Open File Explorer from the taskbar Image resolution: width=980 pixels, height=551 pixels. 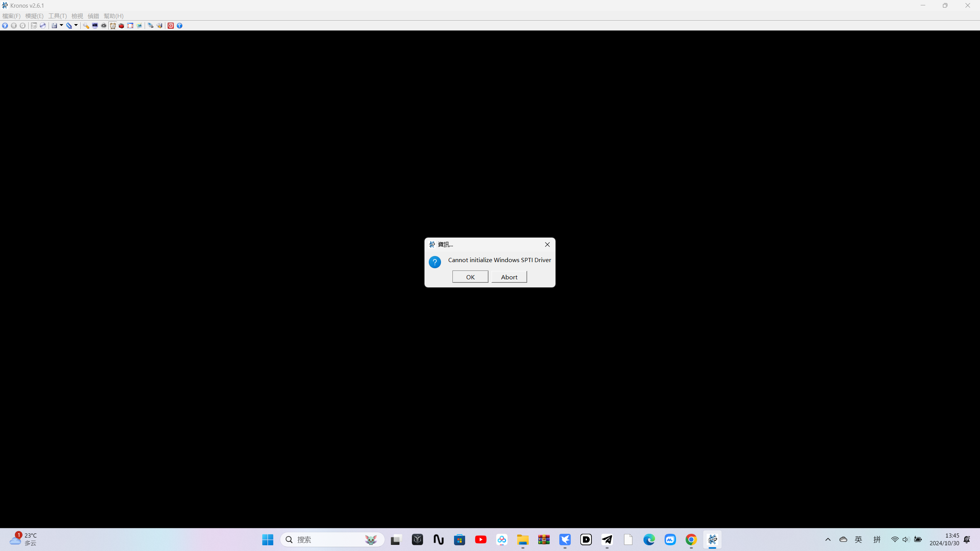(x=523, y=540)
